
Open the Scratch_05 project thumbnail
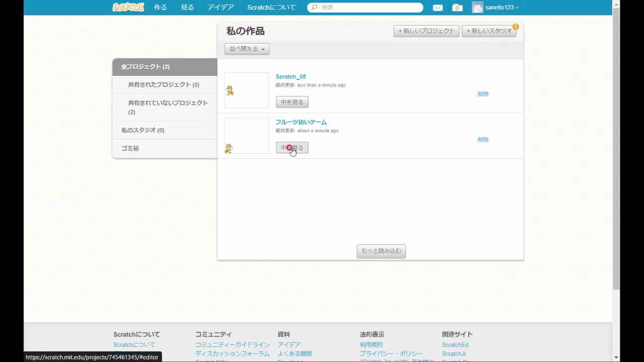[247, 90]
